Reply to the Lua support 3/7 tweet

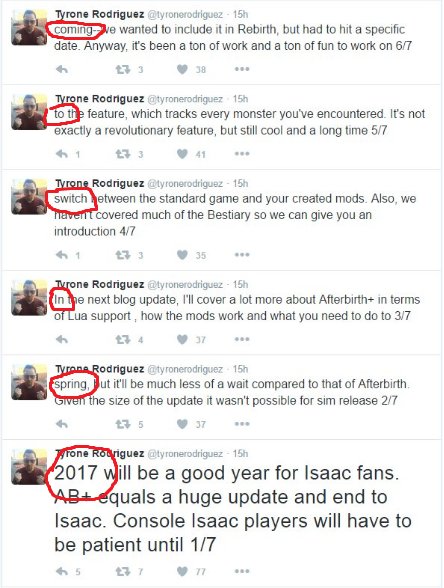point(62,340)
